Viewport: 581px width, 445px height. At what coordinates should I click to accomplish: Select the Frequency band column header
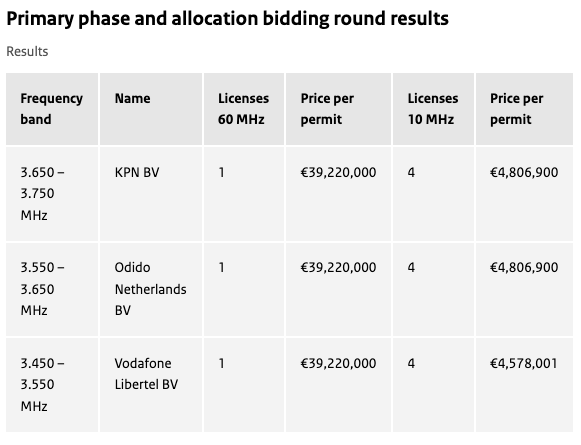tap(52, 109)
